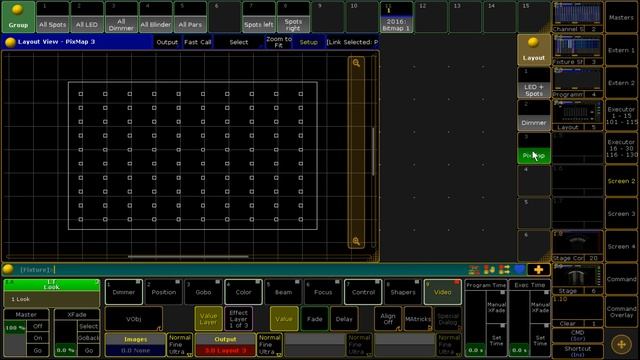This screenshot has width=640, height=360.
Task: Click Zoom to Fit in layout title bar
Action: coord(279,42)
